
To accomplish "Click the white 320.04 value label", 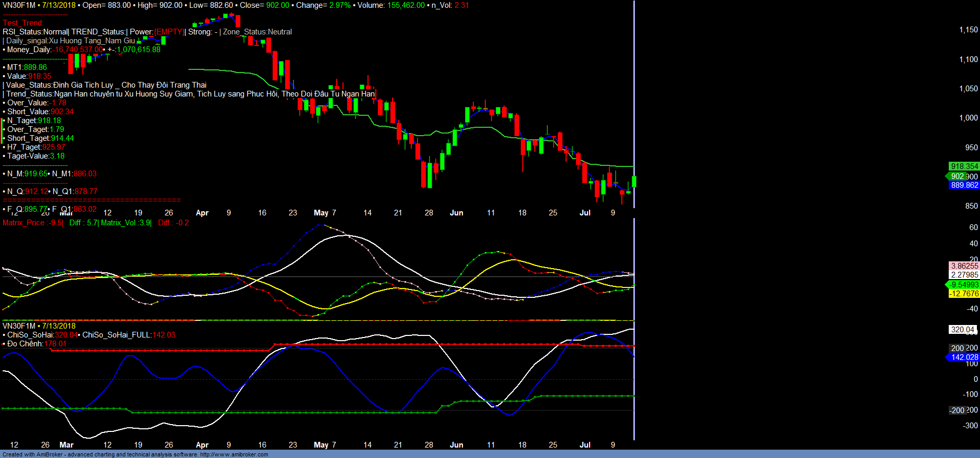I will tap(962, 330).
